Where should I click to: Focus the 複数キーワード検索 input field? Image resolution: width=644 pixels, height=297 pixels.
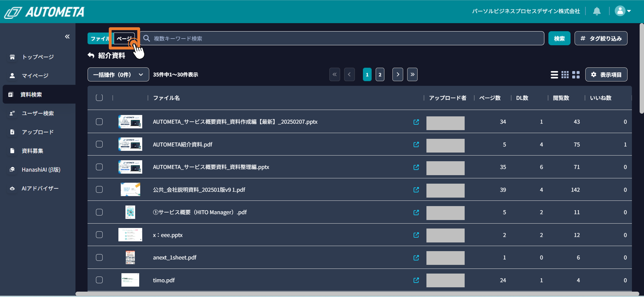(342, 38)
